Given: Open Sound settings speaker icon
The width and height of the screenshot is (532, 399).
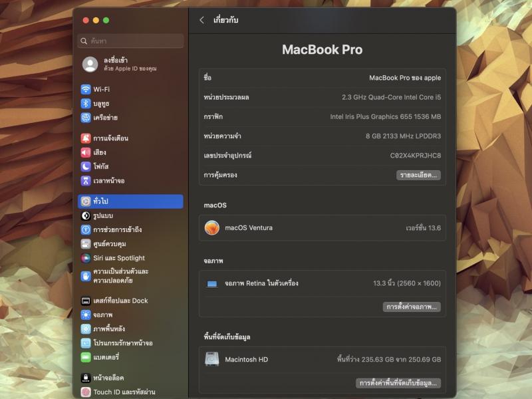Looking at the screenshot, I should tap(86, 152).
